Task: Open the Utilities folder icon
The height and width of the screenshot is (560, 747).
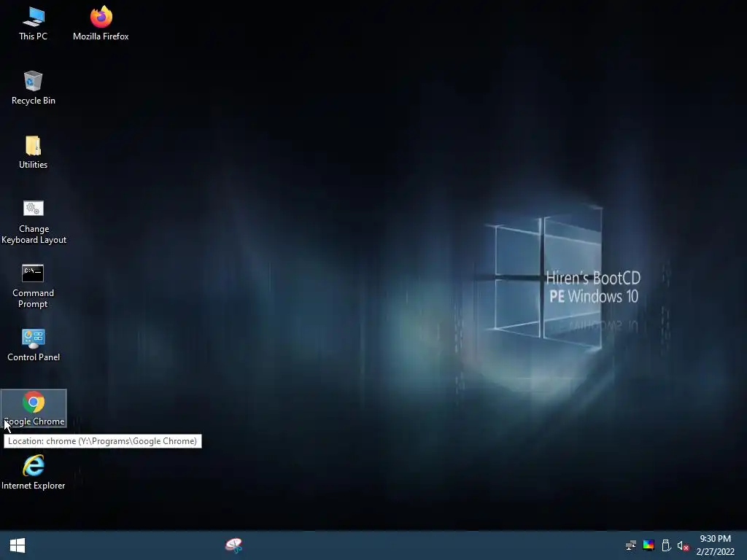Action: [34, 152]
